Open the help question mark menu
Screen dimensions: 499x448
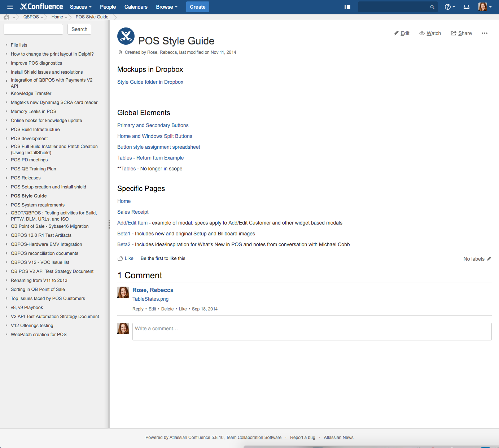(x=450, y=7)
